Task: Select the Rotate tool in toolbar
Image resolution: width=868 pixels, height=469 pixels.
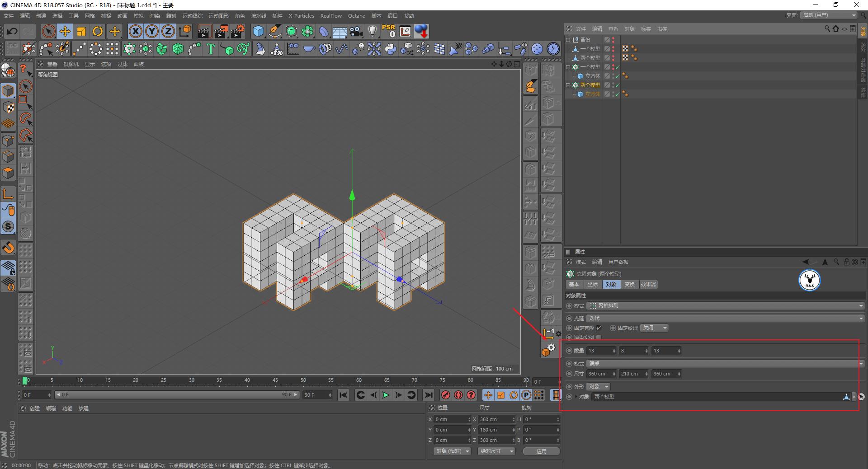Action: [x=98, y=31]
